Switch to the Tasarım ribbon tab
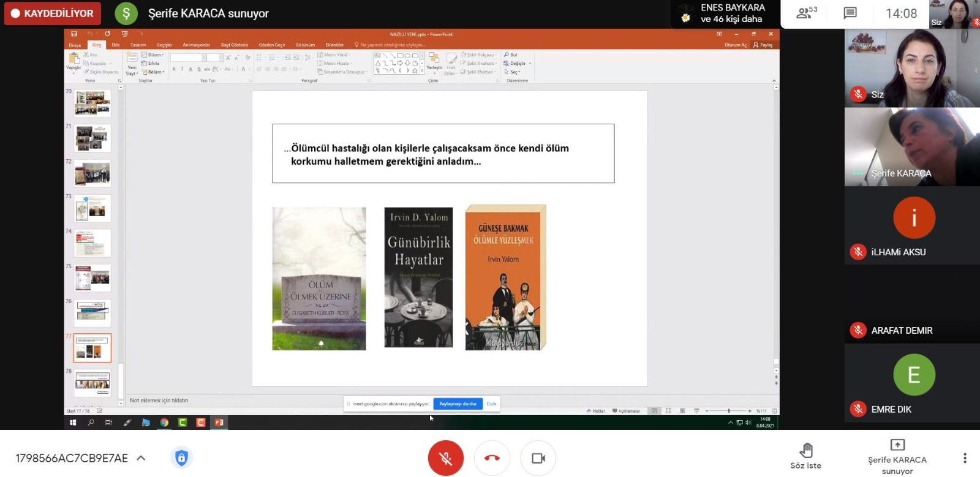The image size is (980, 477). coord(138,45)
